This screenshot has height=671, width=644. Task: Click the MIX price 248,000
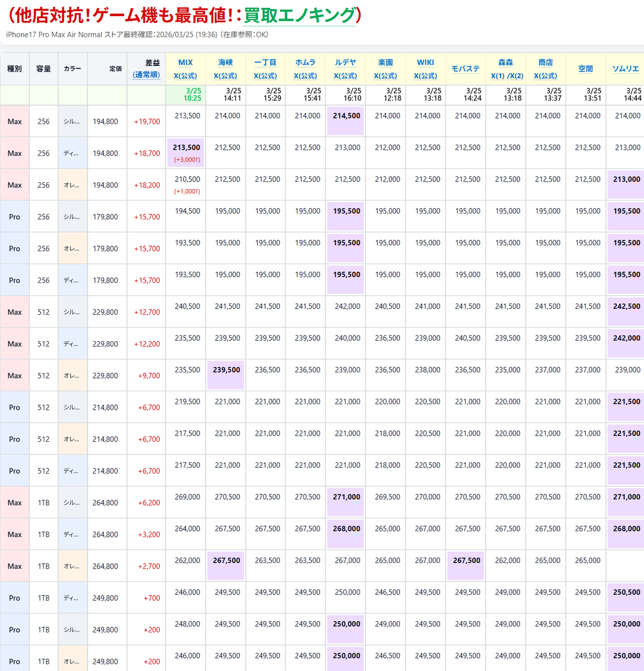tap(187, 623)
